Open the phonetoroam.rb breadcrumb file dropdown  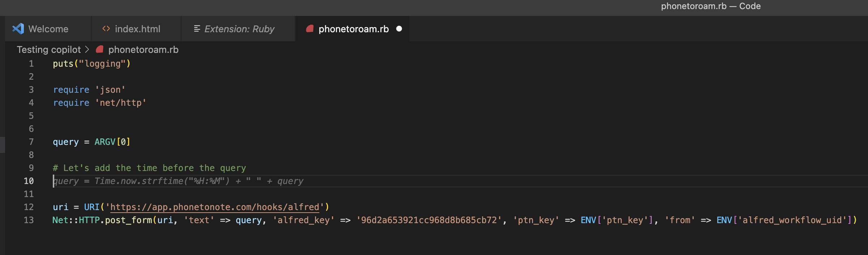(143, 49)
